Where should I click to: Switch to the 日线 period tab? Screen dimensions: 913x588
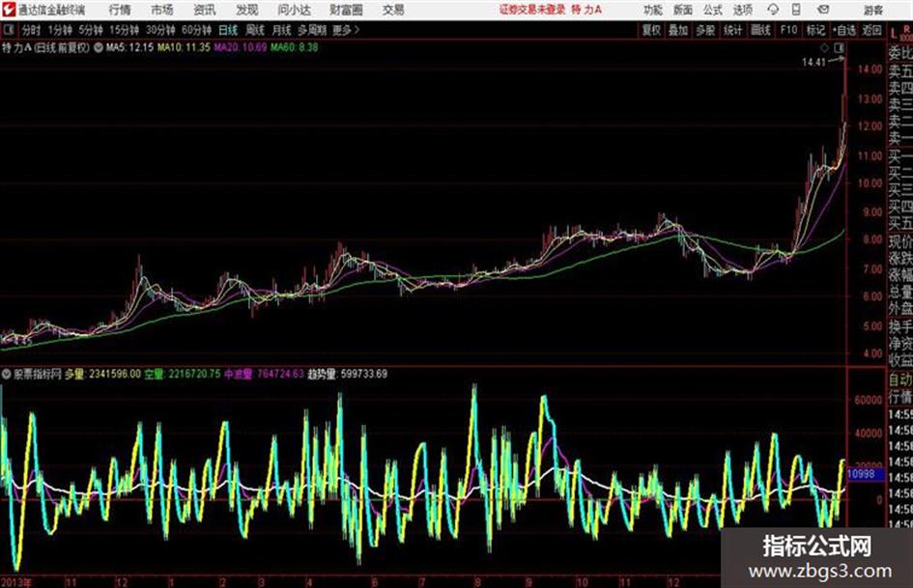(x=228, y=30)
